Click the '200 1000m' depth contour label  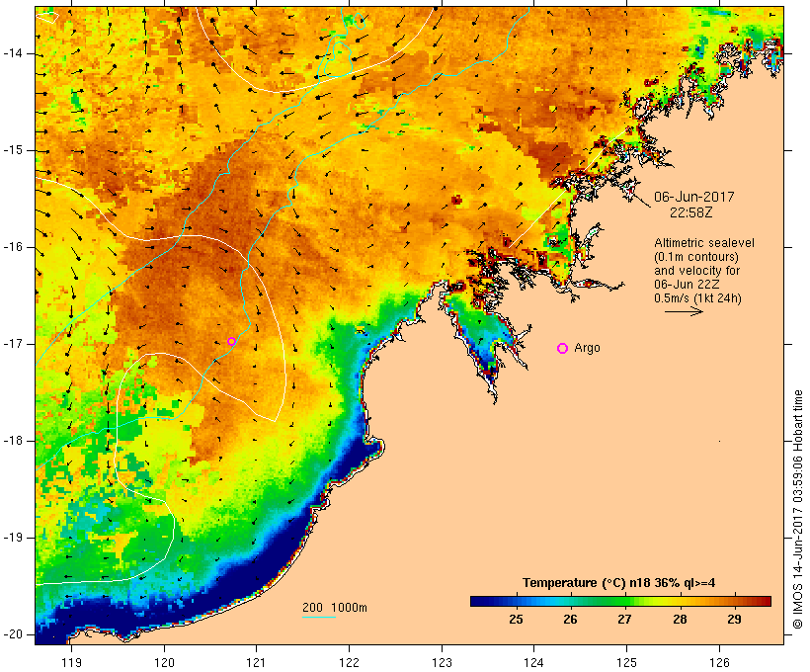coord(335,608)
